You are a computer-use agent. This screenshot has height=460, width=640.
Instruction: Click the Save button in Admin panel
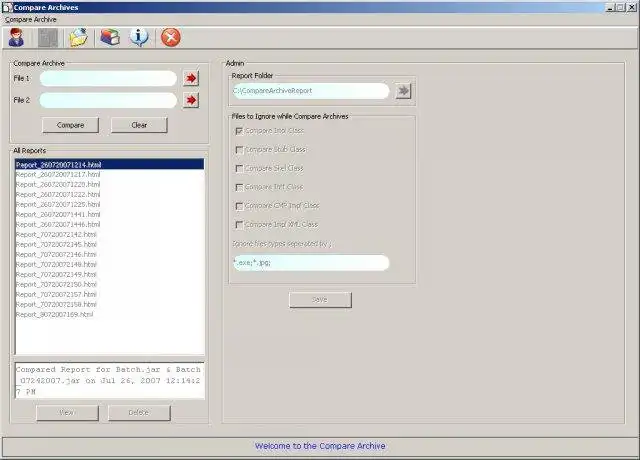(x=320, y=300)
